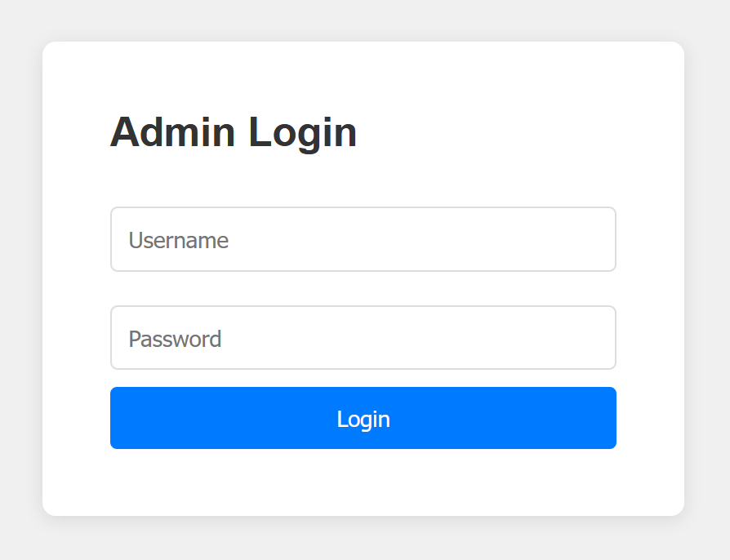Place the cursor in the Username box
This screenshot has width=730, height=560.
(363, 239)
